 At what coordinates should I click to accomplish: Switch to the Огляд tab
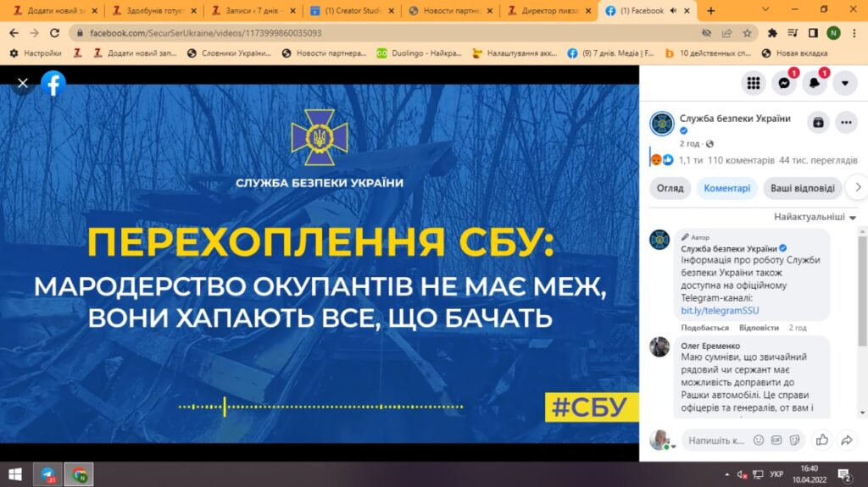point(670,188)
